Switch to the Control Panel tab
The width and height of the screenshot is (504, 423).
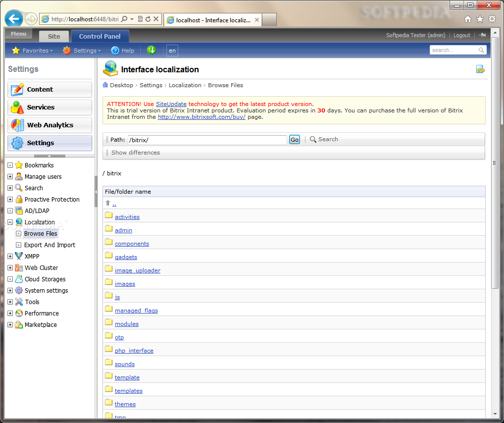click(x=100, y=36)
